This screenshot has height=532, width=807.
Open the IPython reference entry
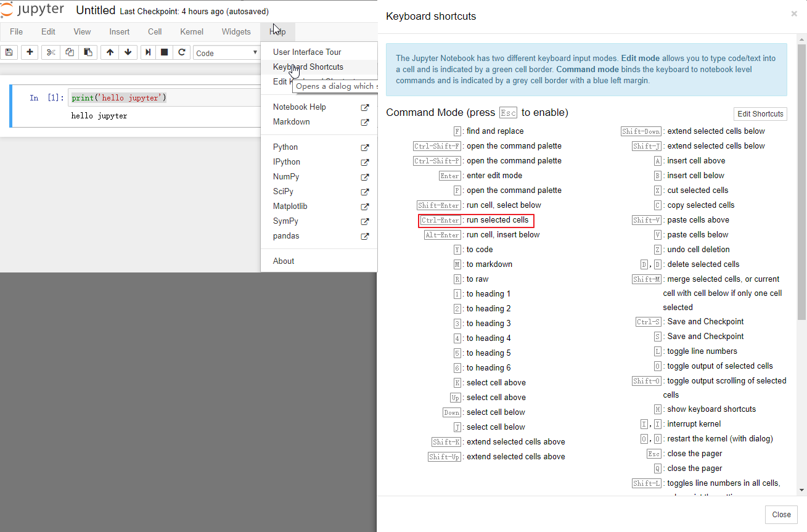click(x=287, y=162)
